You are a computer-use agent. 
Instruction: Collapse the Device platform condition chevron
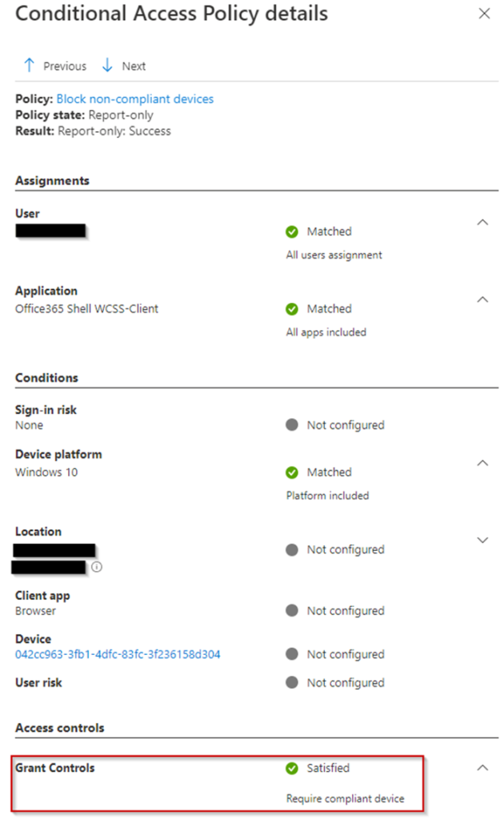482,463
